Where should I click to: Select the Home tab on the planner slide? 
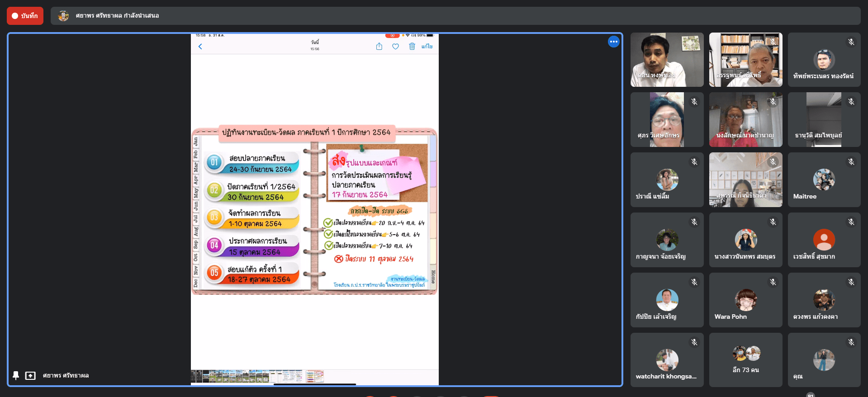pyautogui.click(x=433, y=276)
